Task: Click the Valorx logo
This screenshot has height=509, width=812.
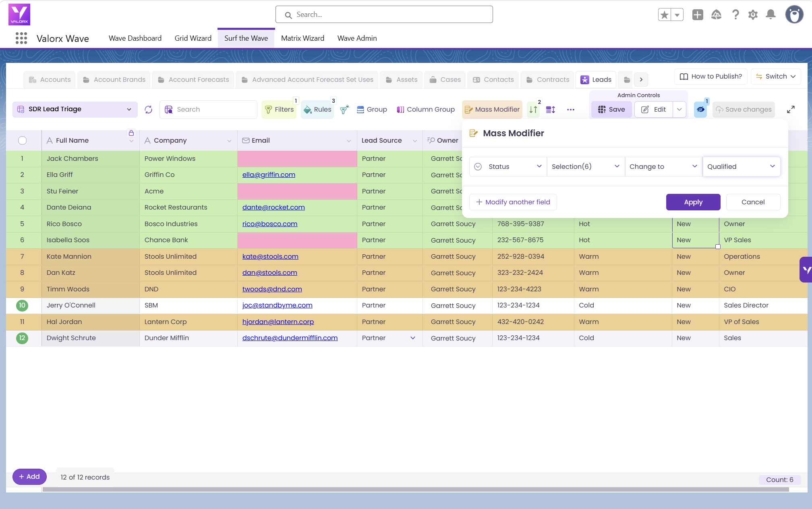Action: coord(19,15)
